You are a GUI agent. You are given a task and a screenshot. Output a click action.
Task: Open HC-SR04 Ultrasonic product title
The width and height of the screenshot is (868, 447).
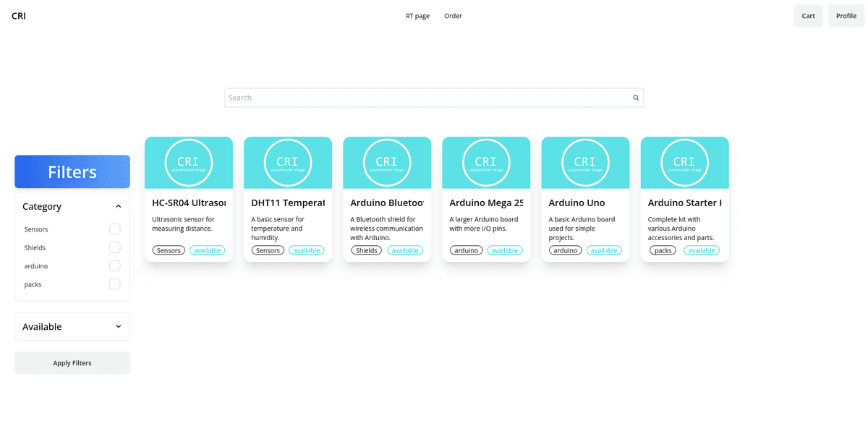coord(189,203)
